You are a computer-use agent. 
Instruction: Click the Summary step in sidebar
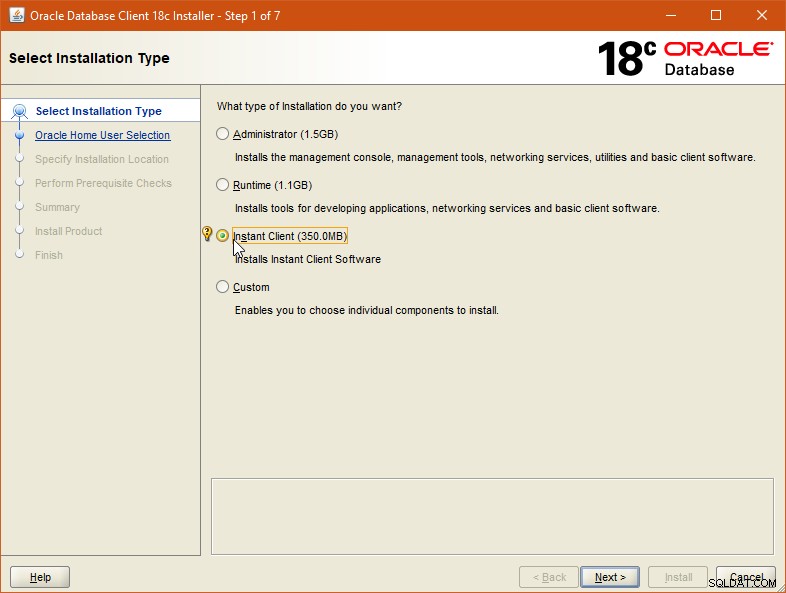coord(57,208)
